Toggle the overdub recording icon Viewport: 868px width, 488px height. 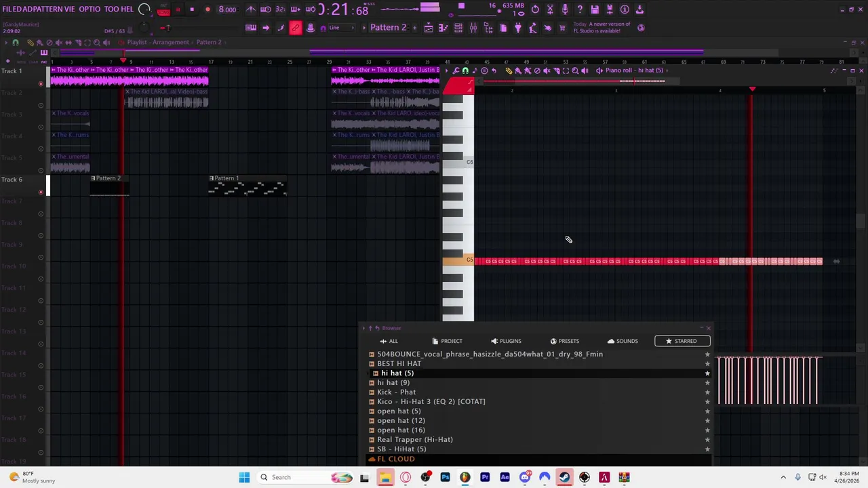click(x=296, y=9)
